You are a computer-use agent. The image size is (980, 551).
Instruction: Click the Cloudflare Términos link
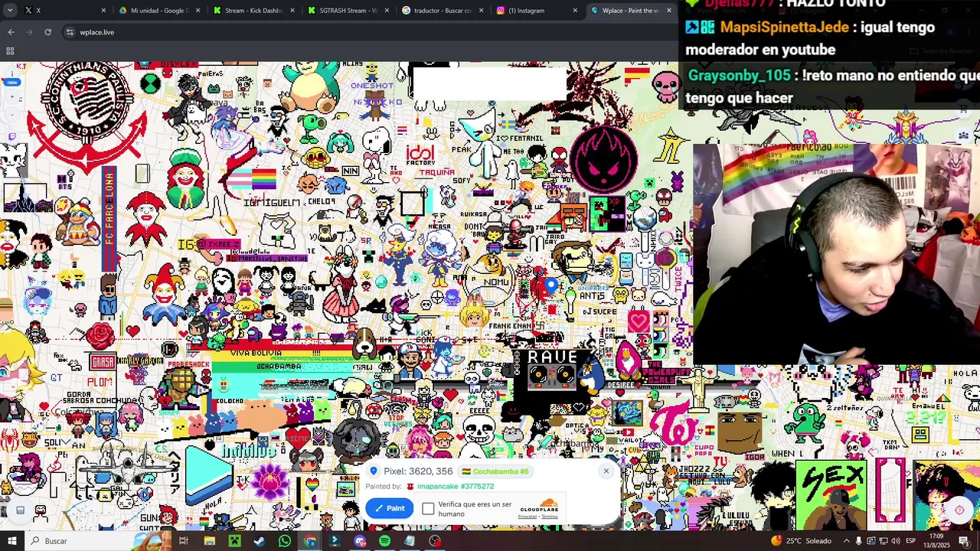550,517
